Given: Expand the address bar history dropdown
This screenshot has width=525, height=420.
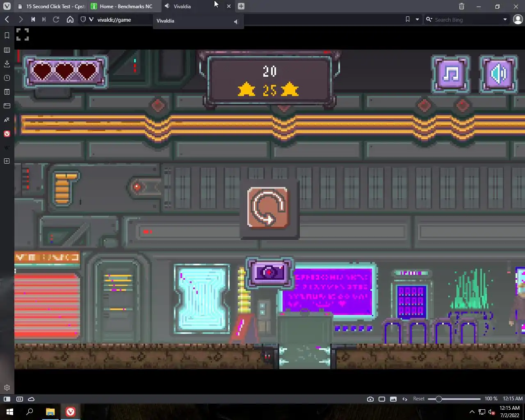Looking at the screenshot, I should [417, 19].
